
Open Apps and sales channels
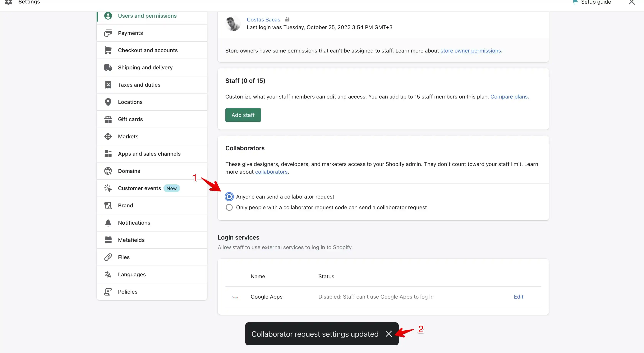[152, 154]
